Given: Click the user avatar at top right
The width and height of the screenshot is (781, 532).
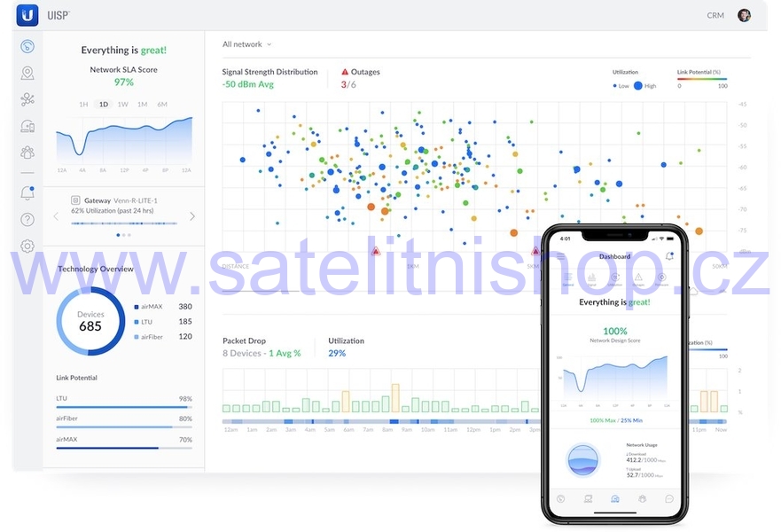Looking at the screenshot, I should coord(744,15).
